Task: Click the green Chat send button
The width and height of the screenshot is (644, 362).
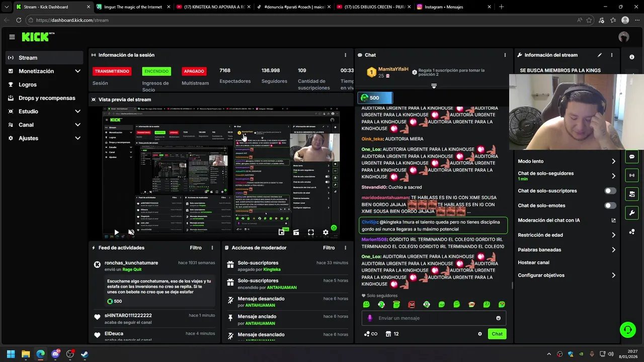Action: tap(497, 334)
